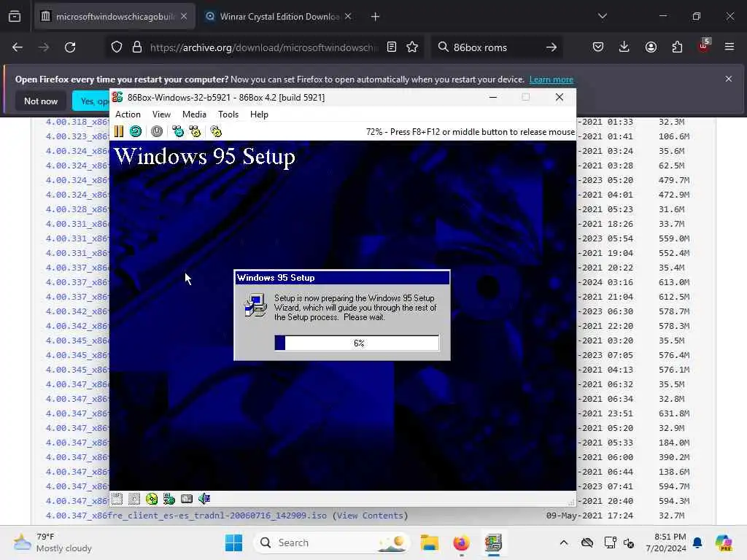Open Firefox from the taskbar
This screenshot has height=560, width=747.
coord(461,542)
